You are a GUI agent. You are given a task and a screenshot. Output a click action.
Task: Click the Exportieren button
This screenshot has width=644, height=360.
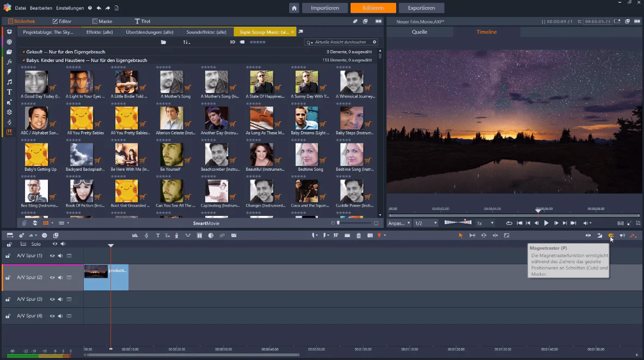tap(421, 8)
